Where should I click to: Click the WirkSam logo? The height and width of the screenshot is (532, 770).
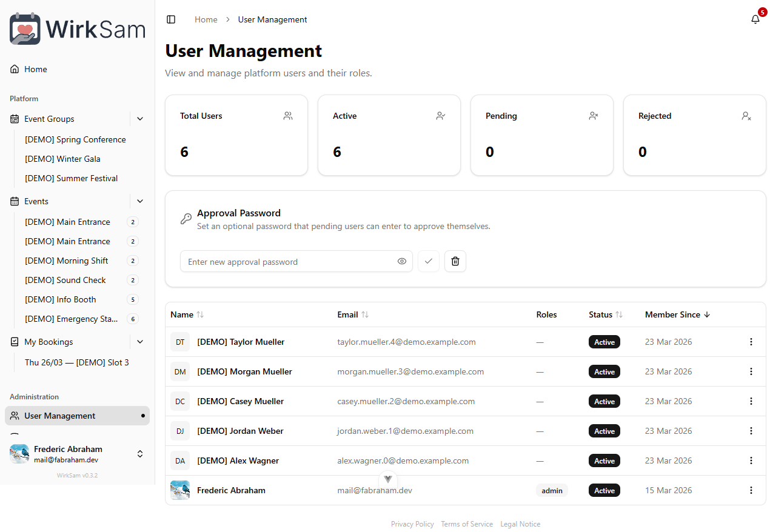(78, 29)
